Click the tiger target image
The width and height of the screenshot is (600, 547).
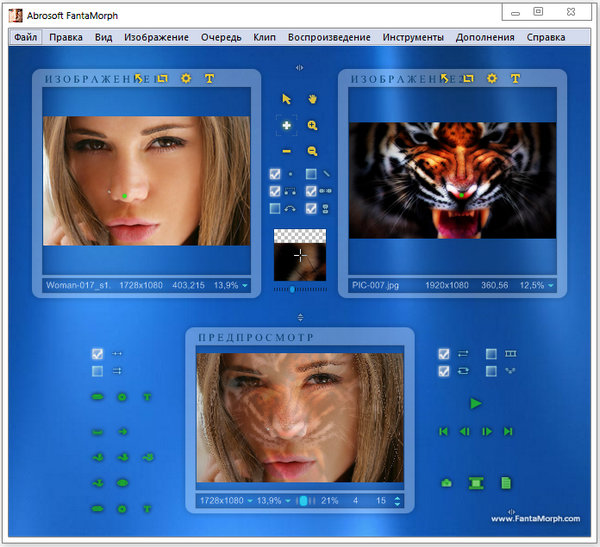click(x=452, y=181)
